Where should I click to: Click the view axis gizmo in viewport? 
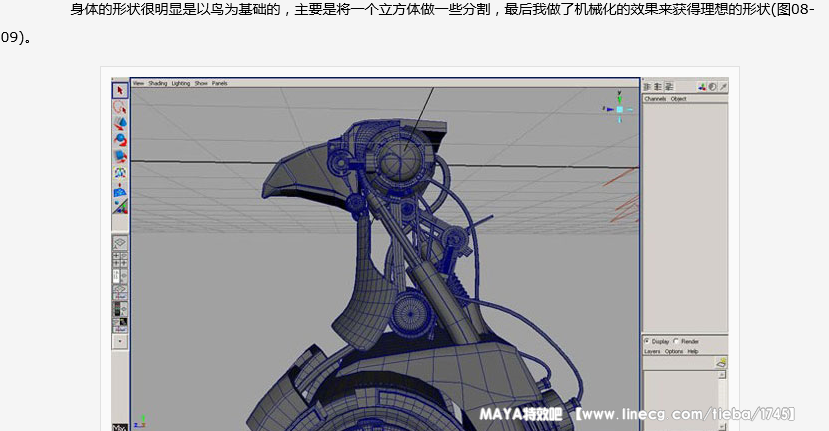click(x=616, y=103)
